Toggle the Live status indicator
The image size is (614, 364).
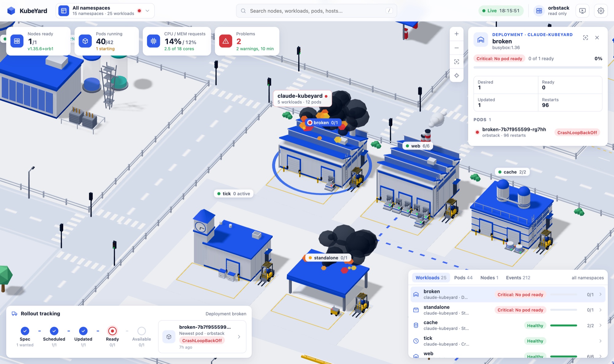pyautogui.click(x=501, y=11)
